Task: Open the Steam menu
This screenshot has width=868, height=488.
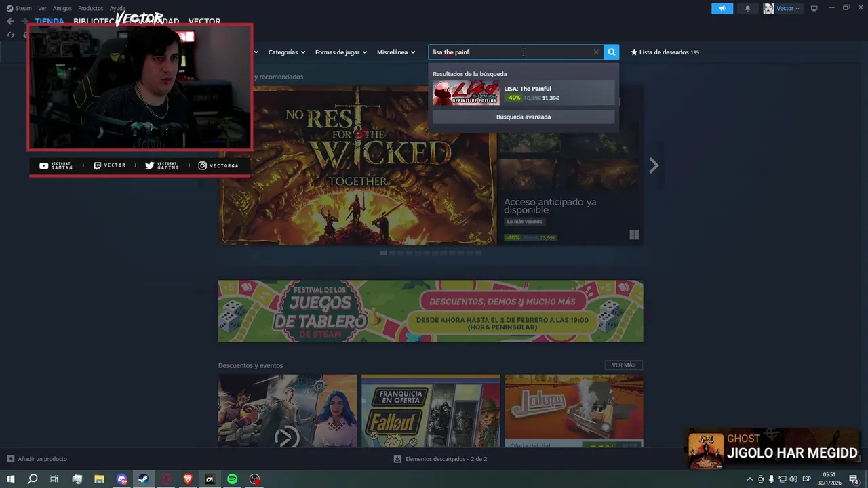Action: click(x=19, y=8)
